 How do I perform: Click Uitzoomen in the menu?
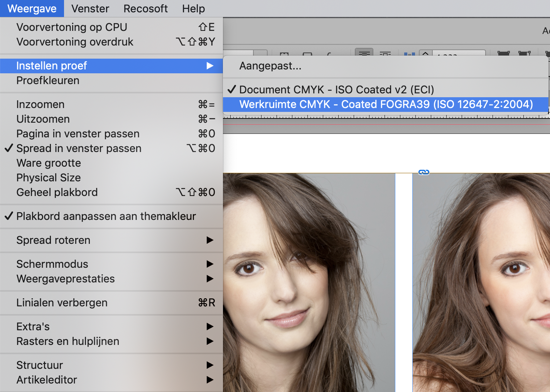pyautogui.click(x=111, y=119)
